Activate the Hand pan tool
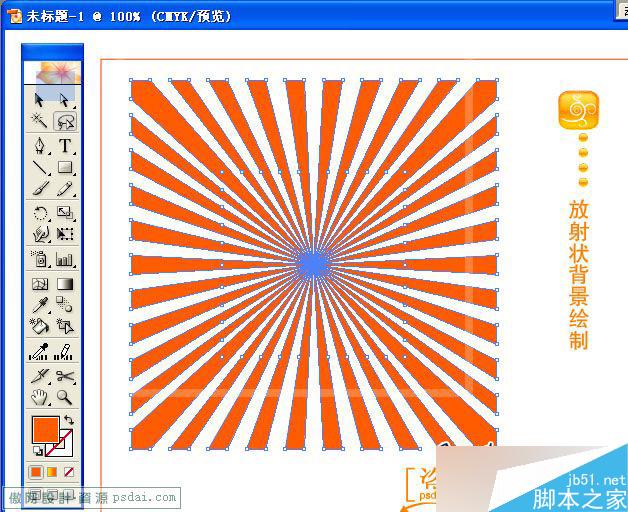Screen dimensions: 628x512 point(39,397)
